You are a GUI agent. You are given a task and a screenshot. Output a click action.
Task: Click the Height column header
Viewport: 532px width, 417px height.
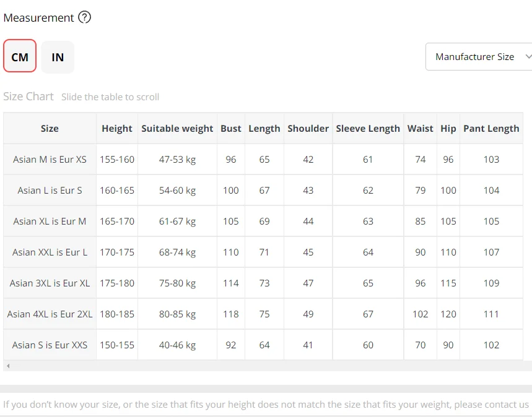(117, 129)
